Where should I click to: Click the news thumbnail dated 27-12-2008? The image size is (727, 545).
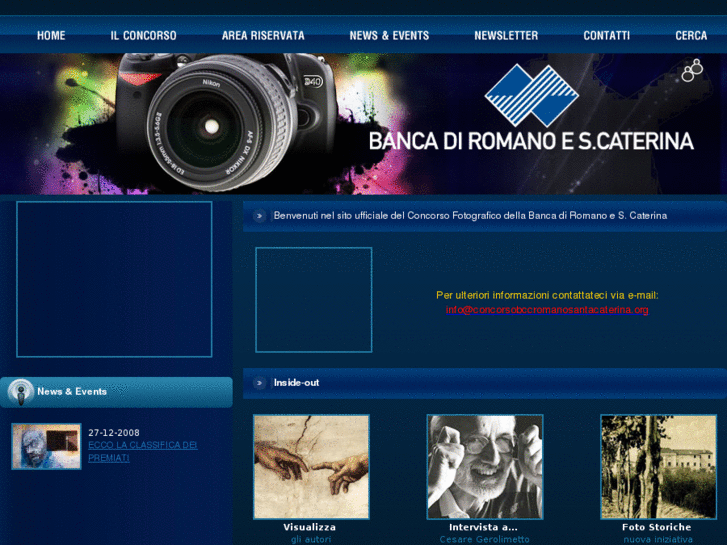tap(46, 446)
